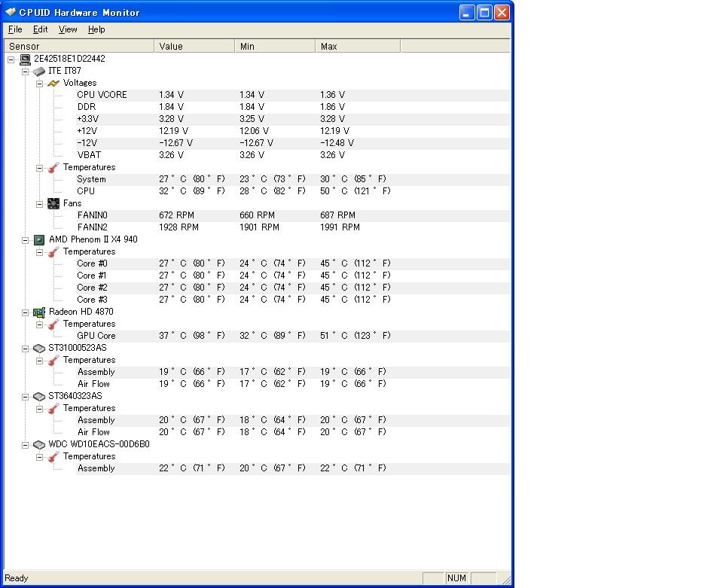Image resolution: width=717 pixels, height=588 pixels.
Task: Click the Sensor column header
Action: [x=79, y=46]
